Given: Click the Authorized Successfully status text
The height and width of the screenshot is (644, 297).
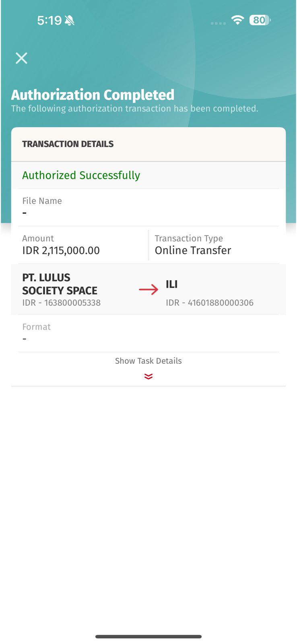Looking at the screenshot, I should 81,175.
